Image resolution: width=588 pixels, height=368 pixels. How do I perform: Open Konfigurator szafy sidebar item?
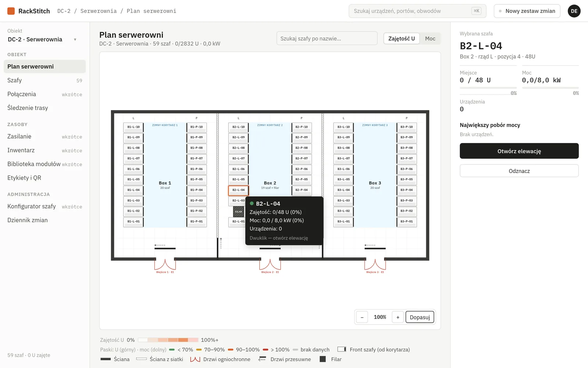(x=44, y=206)
